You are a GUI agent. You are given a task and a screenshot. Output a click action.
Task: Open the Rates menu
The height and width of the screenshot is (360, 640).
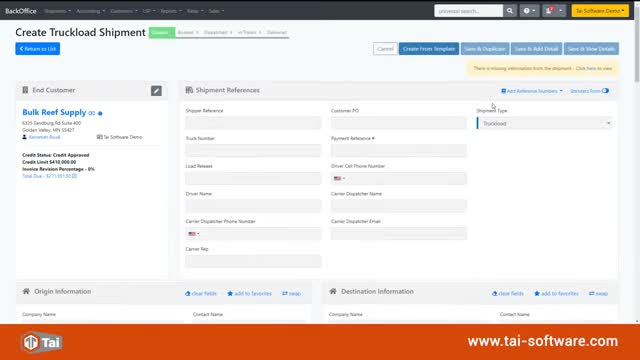(x=195, y=11)
